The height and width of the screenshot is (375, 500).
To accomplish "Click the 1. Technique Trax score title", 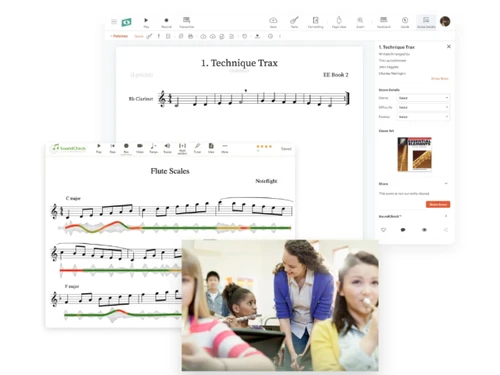I will point(239,63).
